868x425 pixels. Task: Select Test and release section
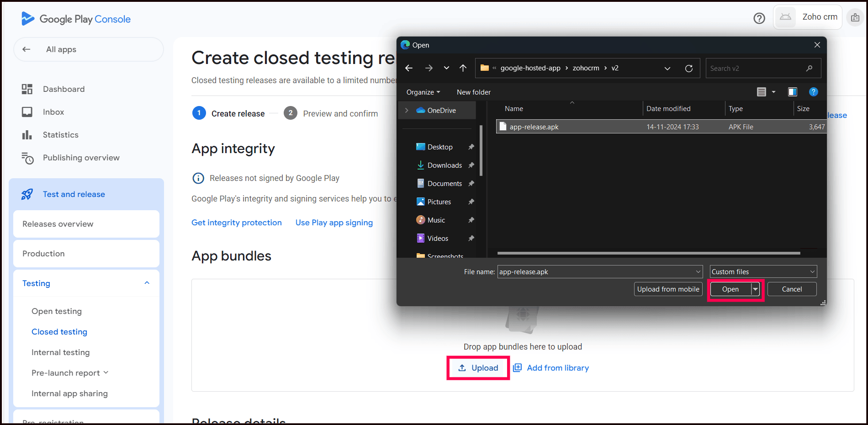pos(86,194)
